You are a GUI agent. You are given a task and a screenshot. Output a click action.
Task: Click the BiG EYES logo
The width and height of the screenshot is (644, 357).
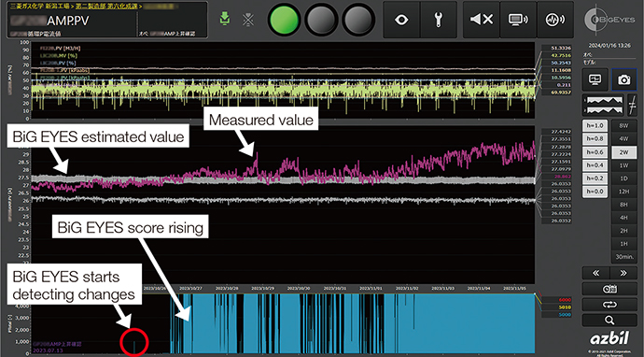coord(609,20)
